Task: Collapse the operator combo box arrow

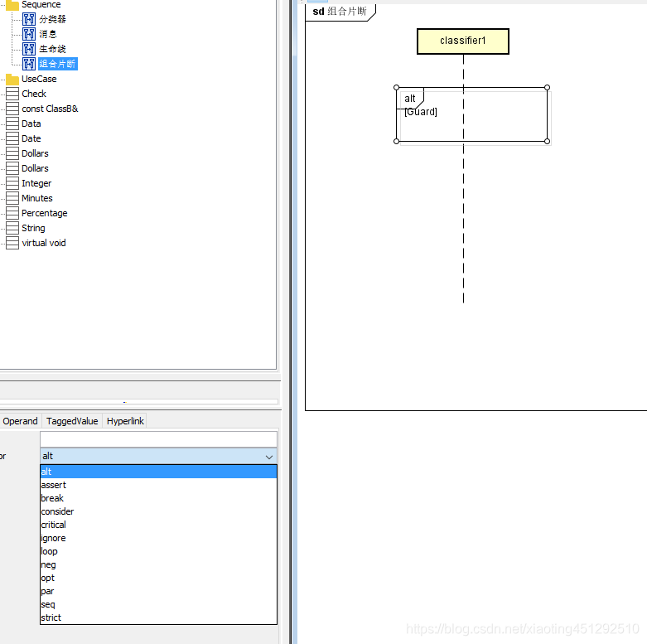Action: click(269, 457)
